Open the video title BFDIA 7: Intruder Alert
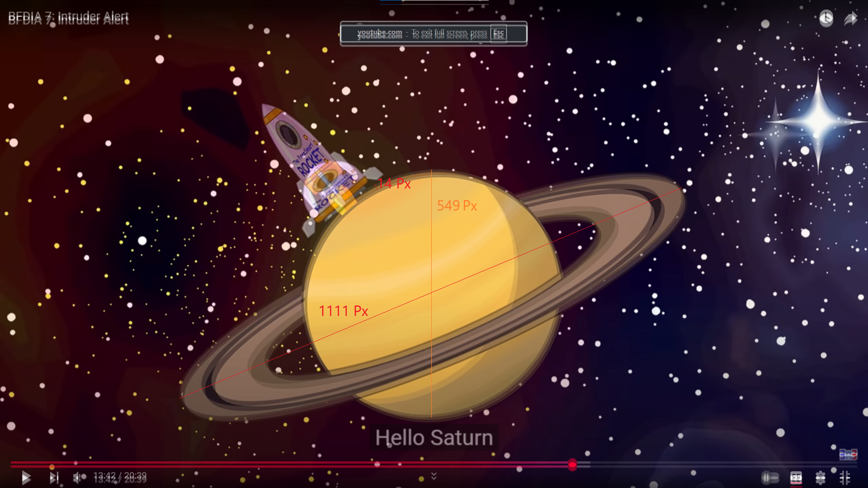The image size is (868, 488). (69, 18)
